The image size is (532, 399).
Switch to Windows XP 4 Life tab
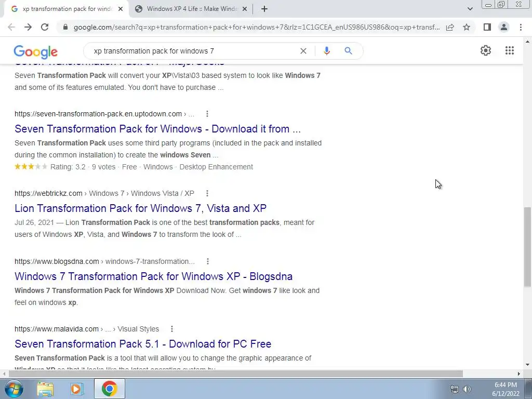[191, 9]
